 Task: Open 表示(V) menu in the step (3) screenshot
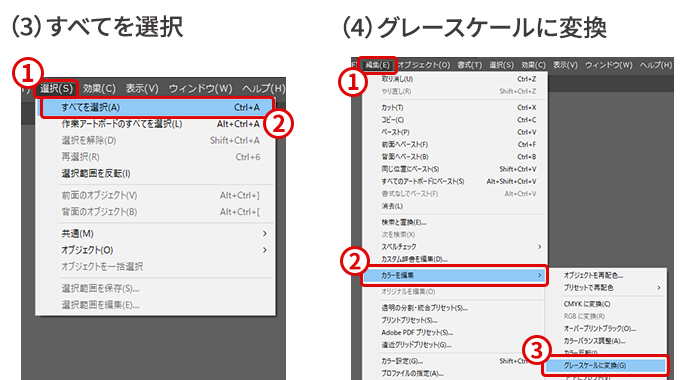pos(142,88)
